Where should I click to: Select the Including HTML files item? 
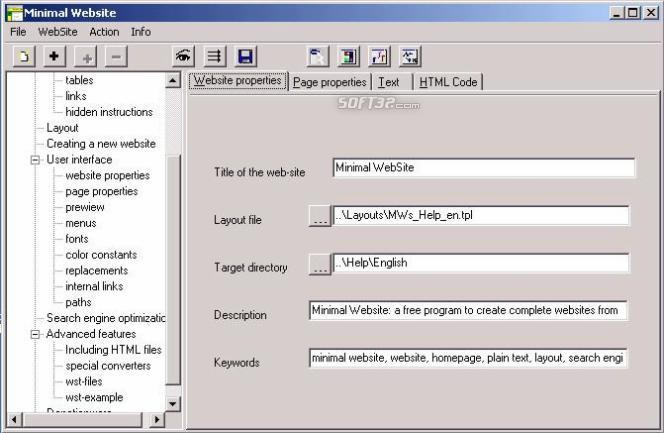113,350
